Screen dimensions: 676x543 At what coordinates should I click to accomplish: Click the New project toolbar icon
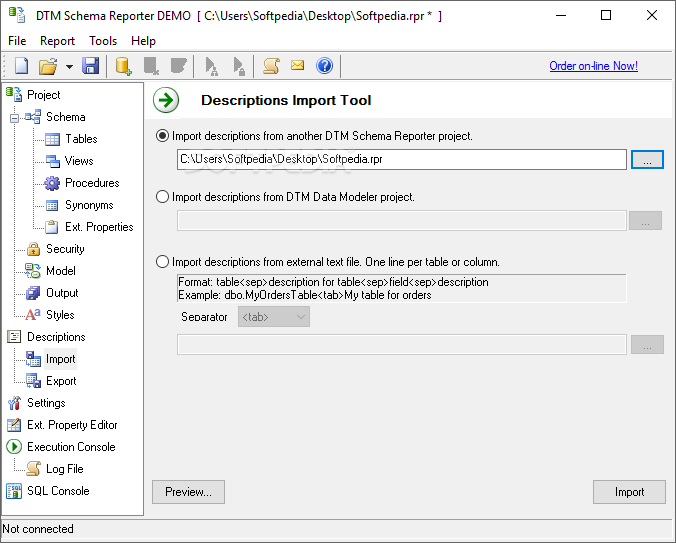point(21,66)
